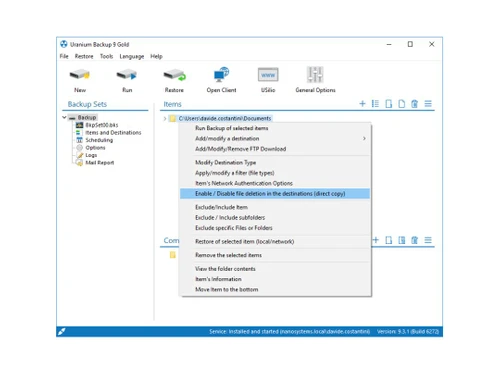Open the hamburger menu icon in Items header
Viewport: 500px width, 375px height.
click(x=428, y=104)
